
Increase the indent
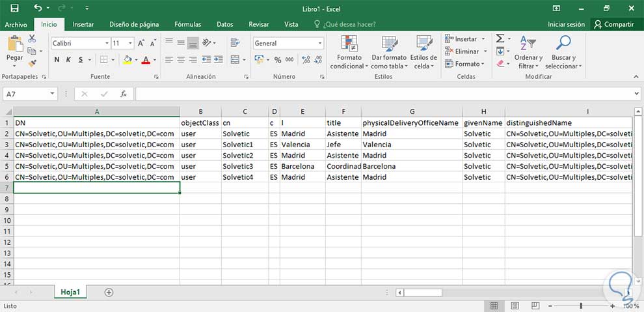click(x=218, y=60)
